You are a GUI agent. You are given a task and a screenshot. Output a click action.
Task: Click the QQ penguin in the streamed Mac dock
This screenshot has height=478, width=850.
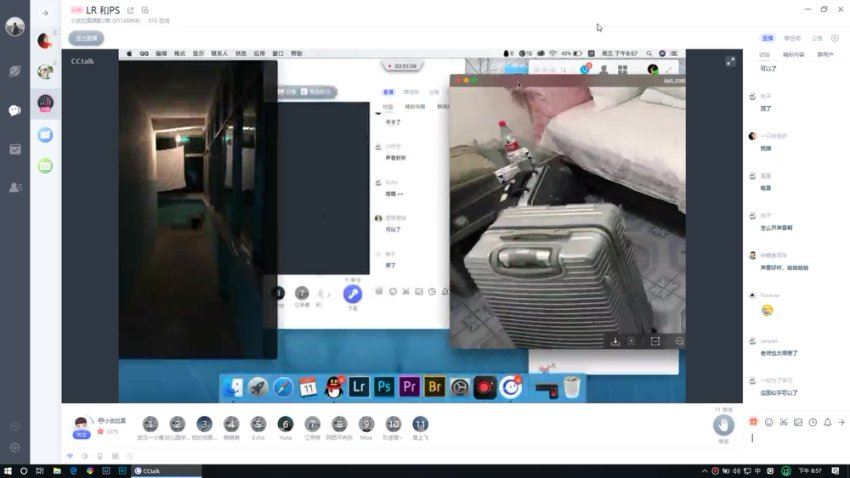tap(334, 387)
